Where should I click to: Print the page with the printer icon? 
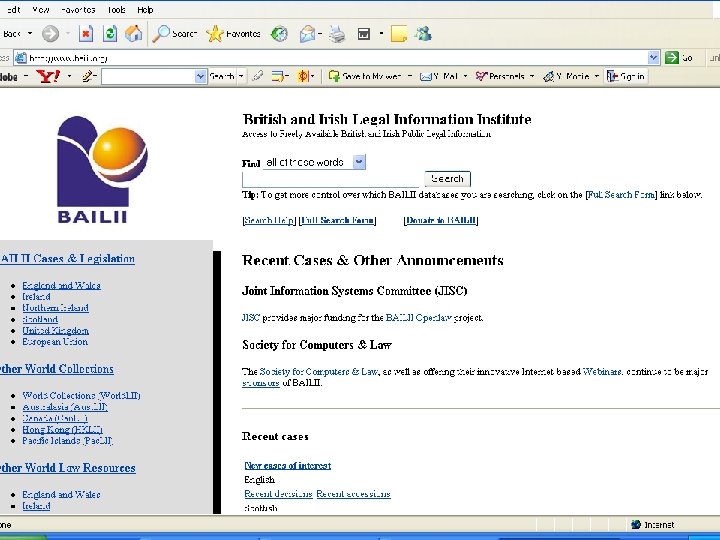coord(338,34)
